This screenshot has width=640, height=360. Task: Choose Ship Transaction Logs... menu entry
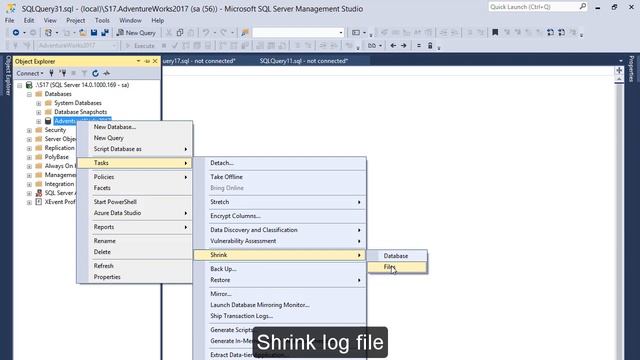[x=280, y=316]
